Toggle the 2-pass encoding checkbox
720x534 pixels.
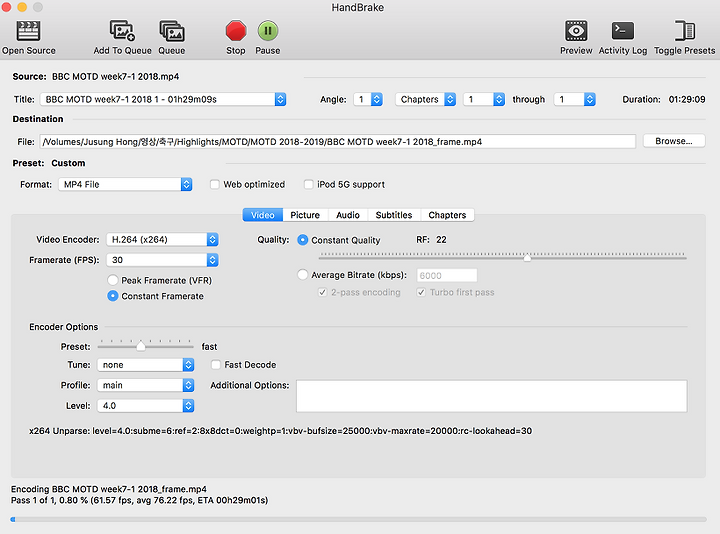click(322, 292)
